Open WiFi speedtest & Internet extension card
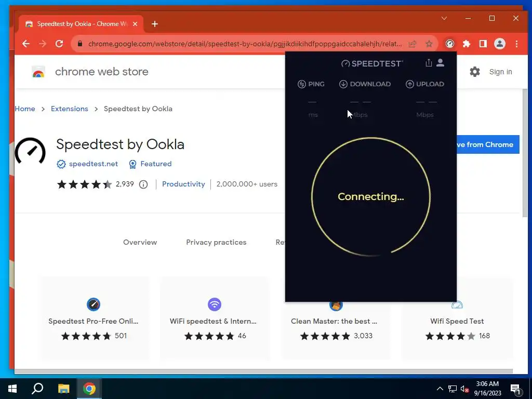The image size is (532, 399). click(x=215, y=318)
